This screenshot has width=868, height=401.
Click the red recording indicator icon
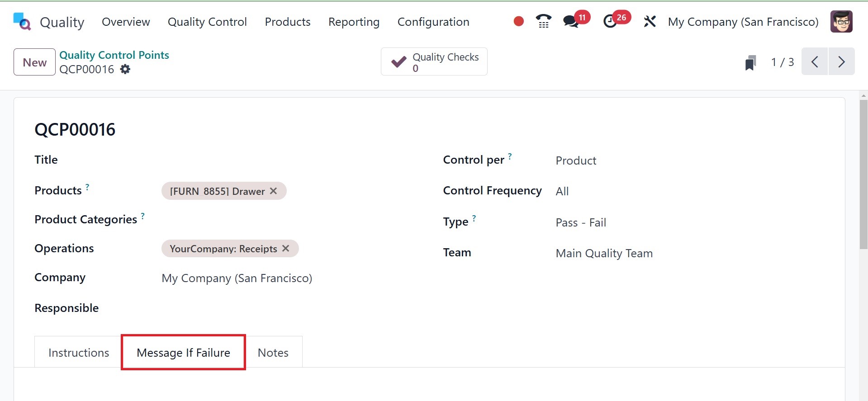(518, 21)
